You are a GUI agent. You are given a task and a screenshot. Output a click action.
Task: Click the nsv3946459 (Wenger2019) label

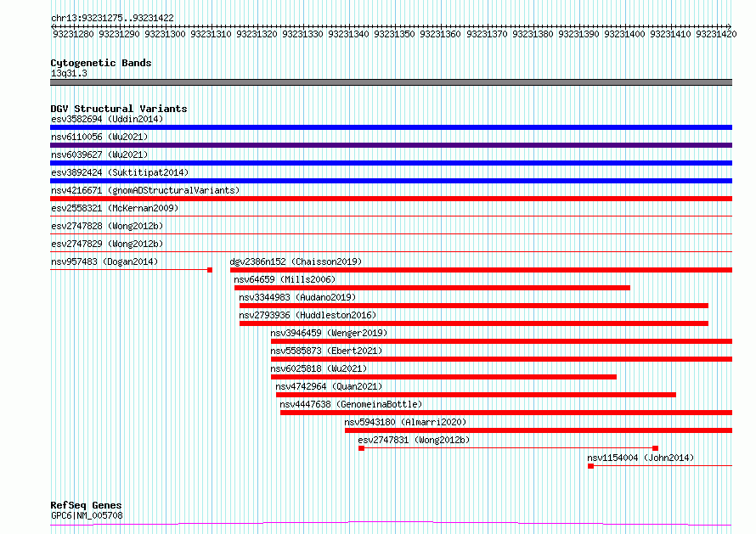tap(329, 333)
